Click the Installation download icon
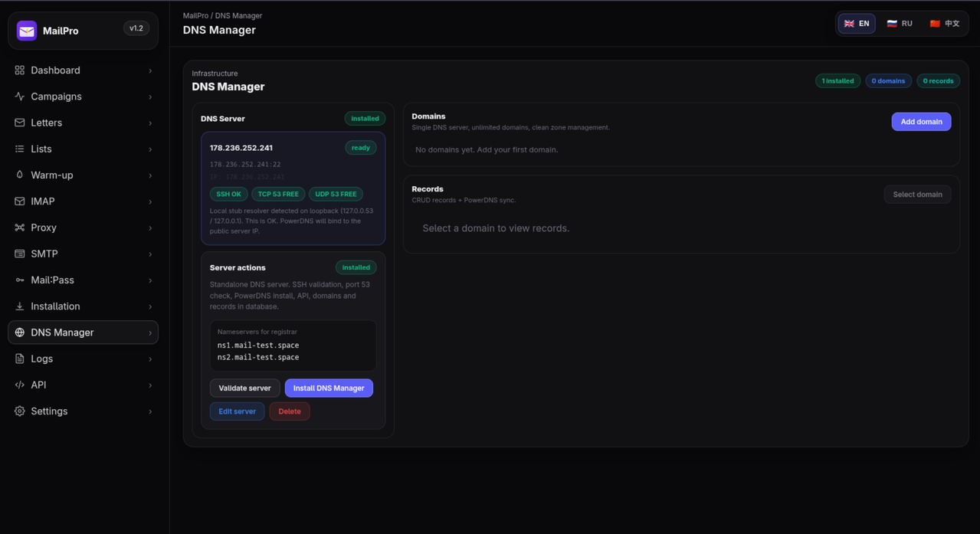The width and height of the screenshot is (980, 534). point(20,306)
